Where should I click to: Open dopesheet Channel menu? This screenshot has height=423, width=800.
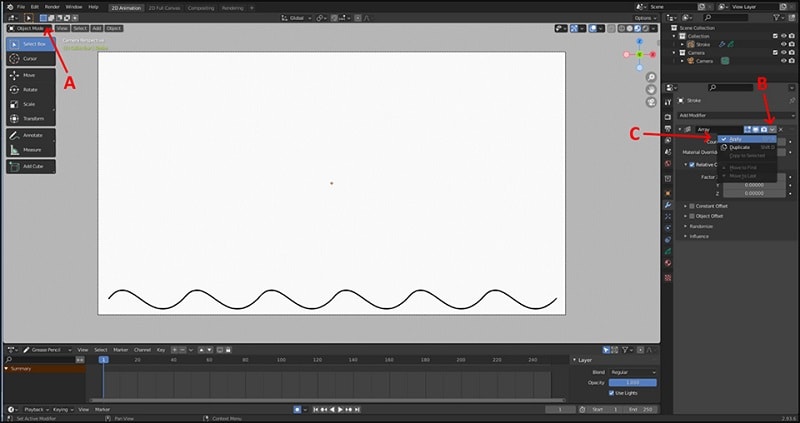(x=142, y=350)
